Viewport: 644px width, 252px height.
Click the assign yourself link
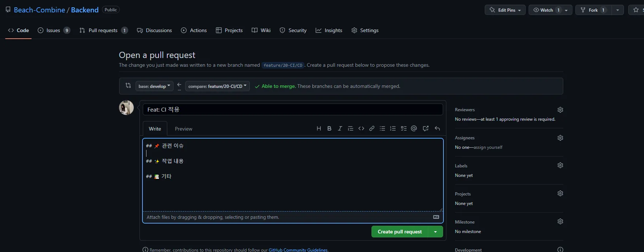(x=488, y=147)
